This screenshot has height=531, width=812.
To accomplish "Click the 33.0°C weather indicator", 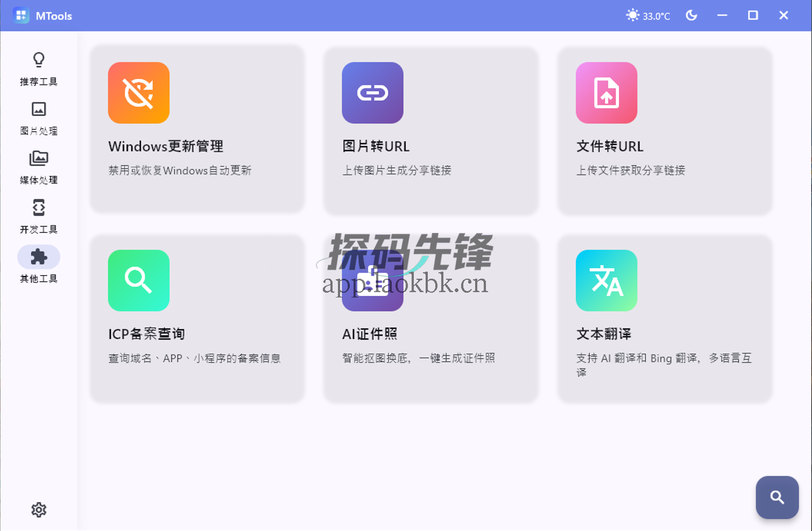I will click(x=648, y=15).
